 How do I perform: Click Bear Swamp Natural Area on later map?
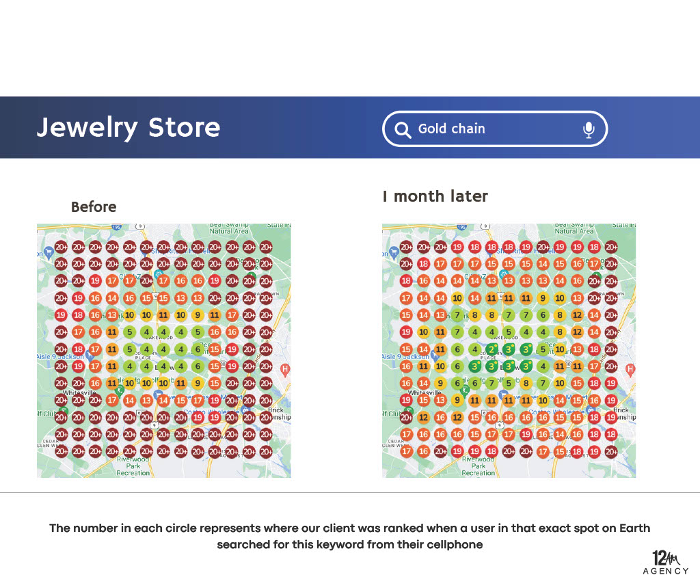(x=573, y=228)
